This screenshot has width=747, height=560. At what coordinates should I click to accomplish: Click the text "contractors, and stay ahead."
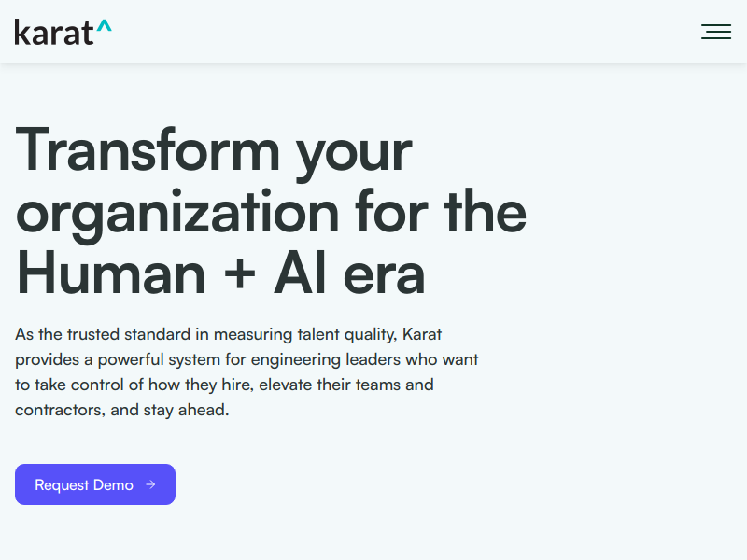[x=121, y=410]
